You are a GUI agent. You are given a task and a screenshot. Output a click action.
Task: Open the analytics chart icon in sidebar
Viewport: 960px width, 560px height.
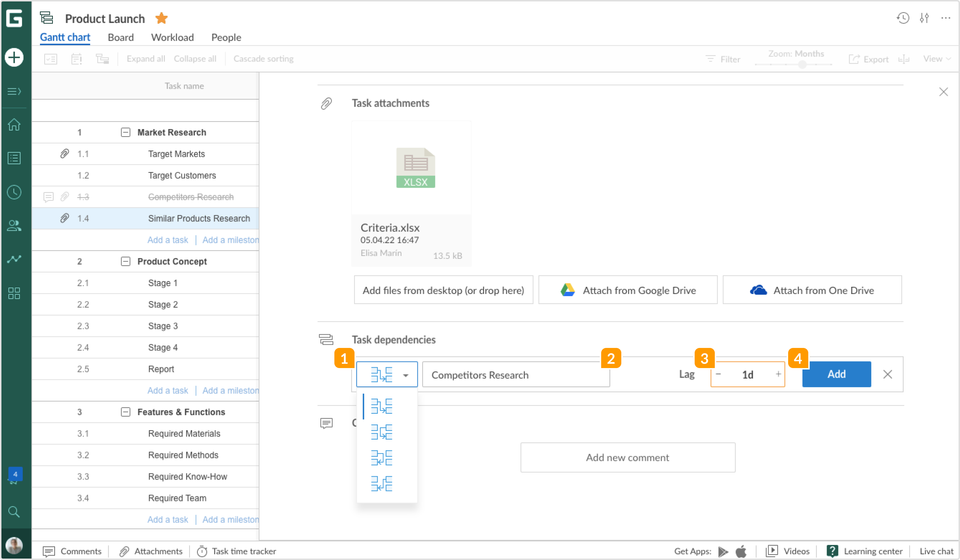click(14, 259)
